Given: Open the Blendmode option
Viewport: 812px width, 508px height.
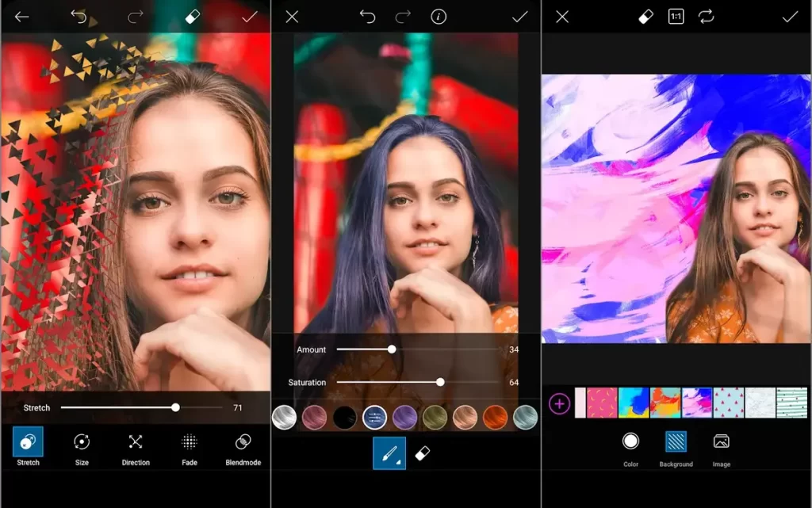Looking at the screenshot, I should tap(243, 446).
